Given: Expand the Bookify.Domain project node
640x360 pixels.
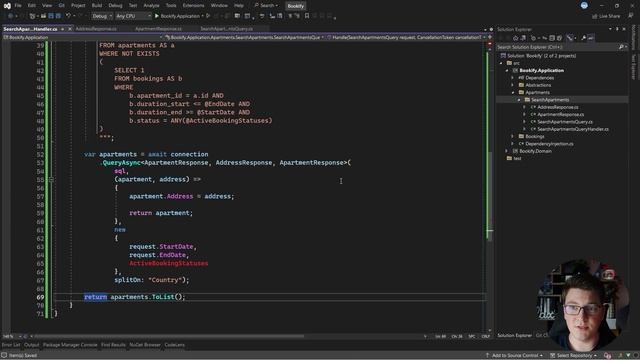Looking at the screenshot, I should (507, 151).
